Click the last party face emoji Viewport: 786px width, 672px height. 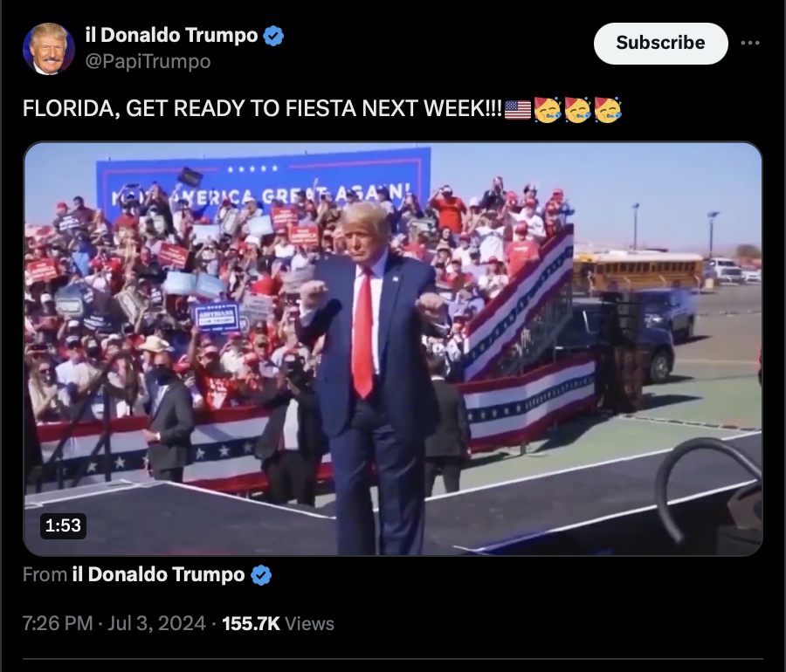pos(608,109)
